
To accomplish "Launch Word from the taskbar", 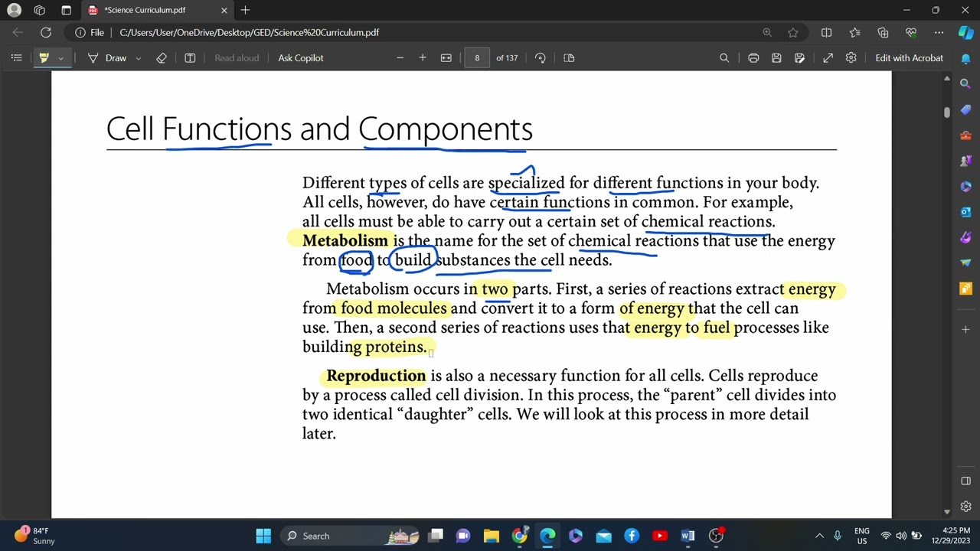I will tap(688, 536).
